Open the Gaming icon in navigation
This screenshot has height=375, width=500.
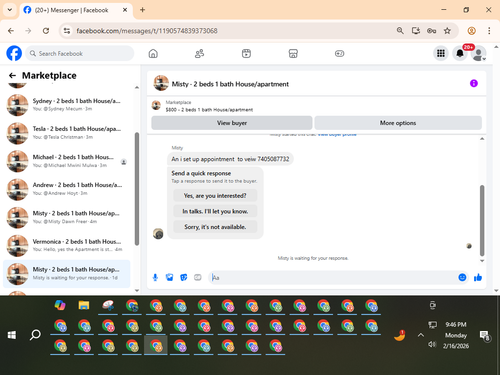[x=339, y=53]
